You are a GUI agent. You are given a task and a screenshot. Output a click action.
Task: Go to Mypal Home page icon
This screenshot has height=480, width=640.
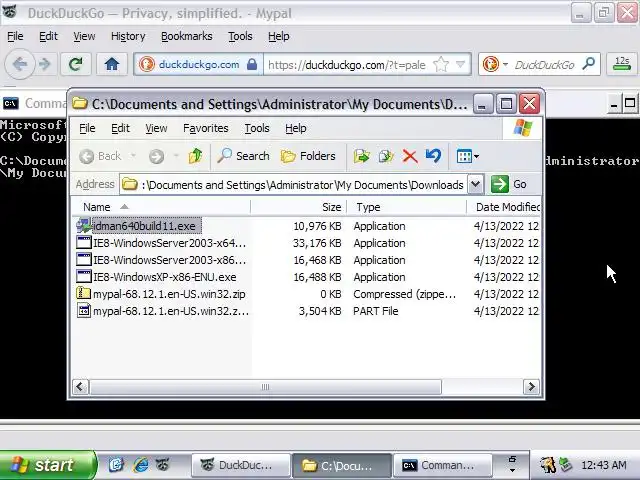click(111, 64)
